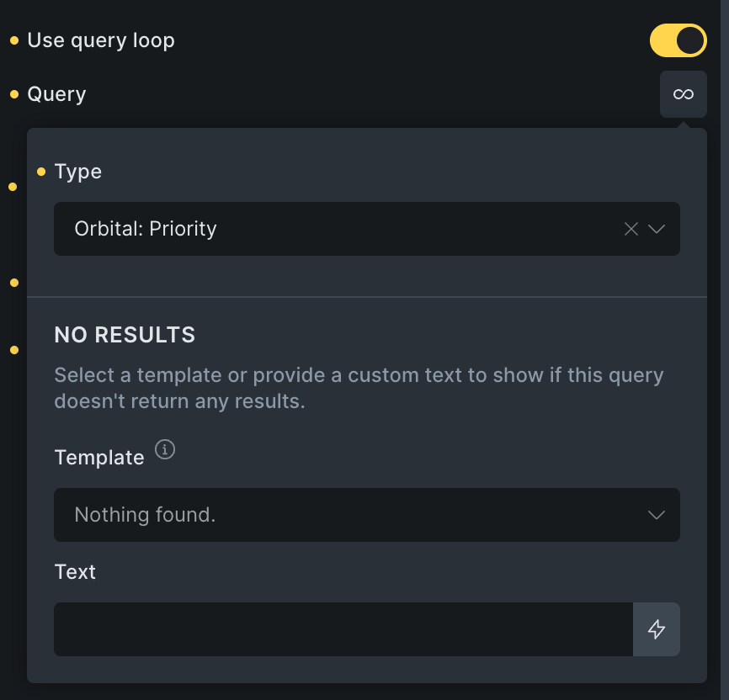
Task: Focus the empty Text input field
Action: click(x=343, y=629)
